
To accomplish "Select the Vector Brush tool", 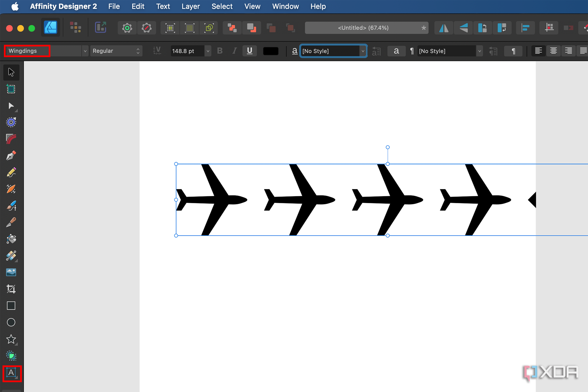I will pos(11,206).
